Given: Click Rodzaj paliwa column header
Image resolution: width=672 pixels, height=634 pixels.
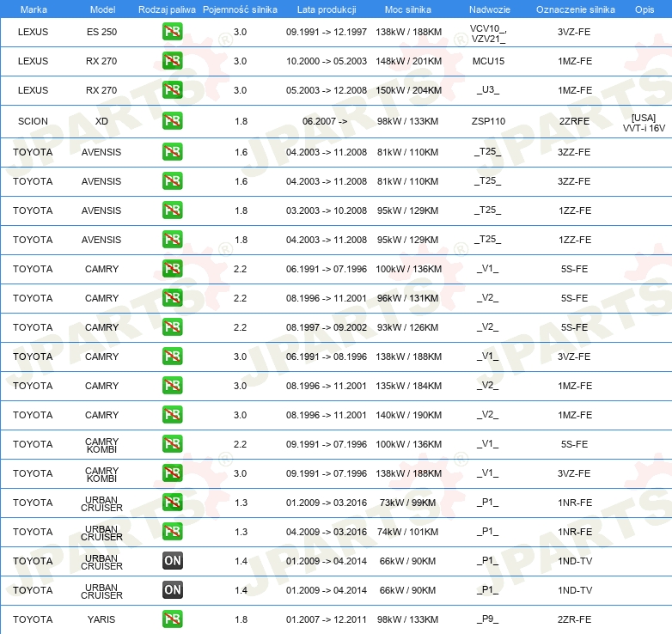Looking at the screenshot, I should click(167, 9).
